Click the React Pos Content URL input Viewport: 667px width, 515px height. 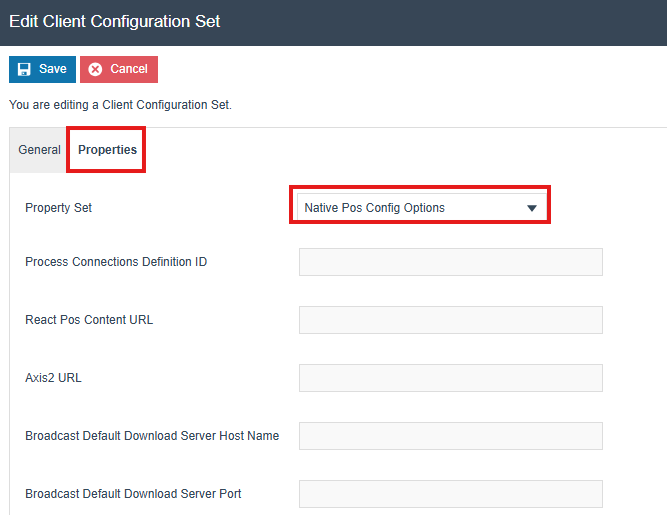(x=450, y=320)
